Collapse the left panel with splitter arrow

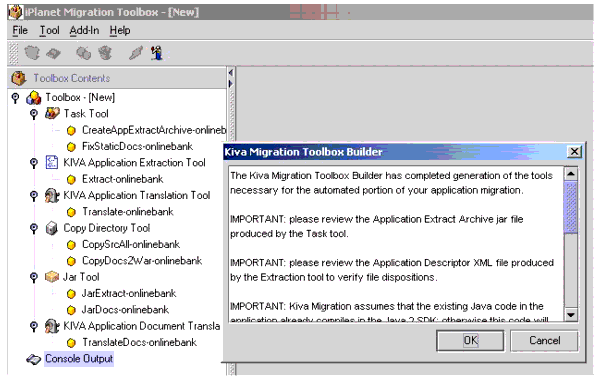click(231, 73)
